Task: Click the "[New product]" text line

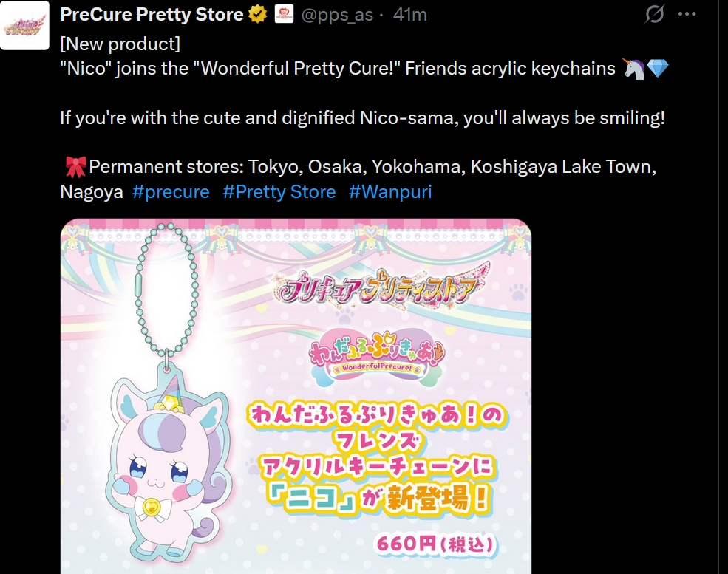Action: coord(120,44)
